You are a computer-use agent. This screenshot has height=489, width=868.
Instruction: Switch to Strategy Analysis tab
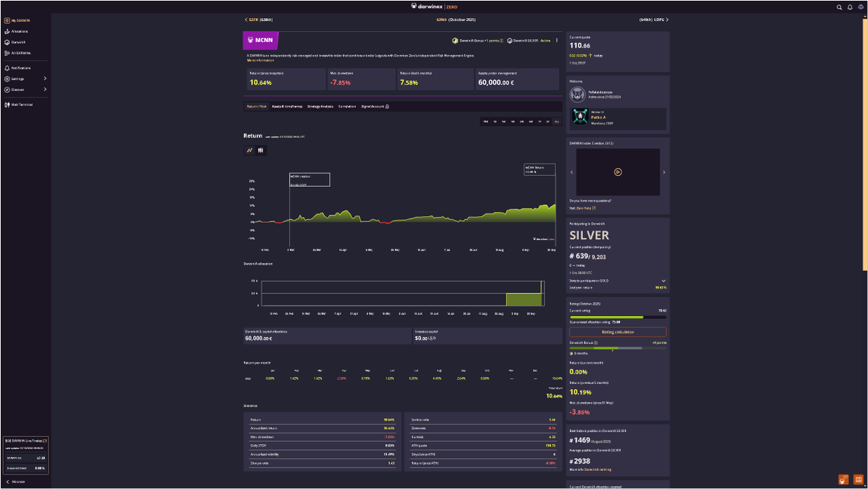[x=320, y=106]
